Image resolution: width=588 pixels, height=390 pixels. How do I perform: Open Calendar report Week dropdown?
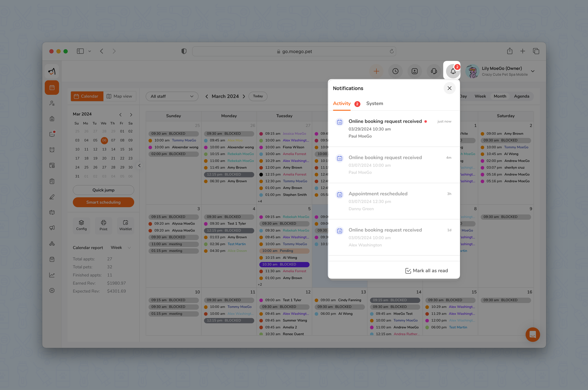121,247
